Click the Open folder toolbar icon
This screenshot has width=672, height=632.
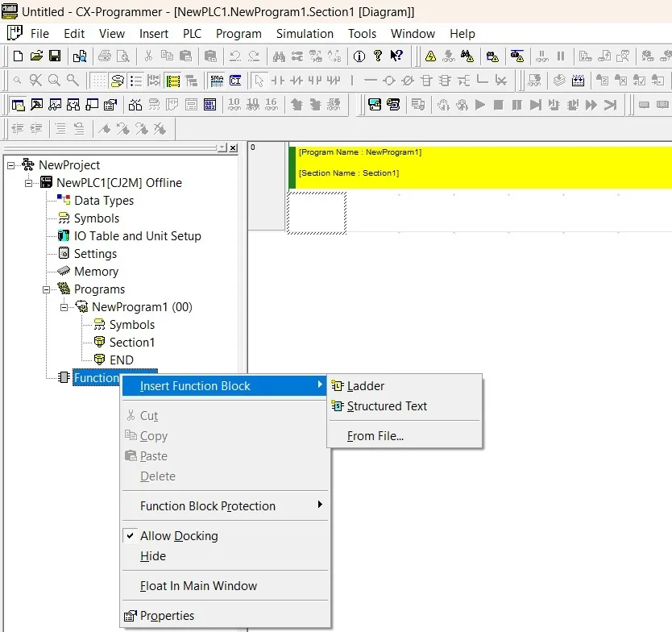(x=37, y=56)
